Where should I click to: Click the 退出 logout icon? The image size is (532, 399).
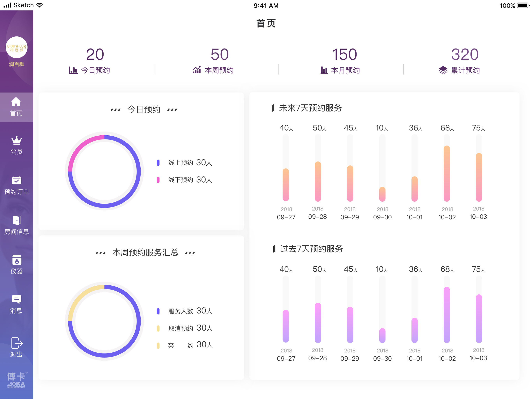(16, 343)
